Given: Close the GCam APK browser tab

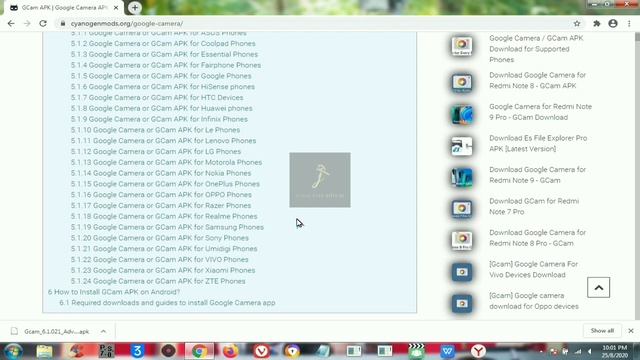Looking at the screenshot, I should [x=116, y=8].
